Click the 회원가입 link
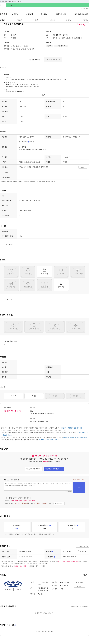 [x=88, y=9]
